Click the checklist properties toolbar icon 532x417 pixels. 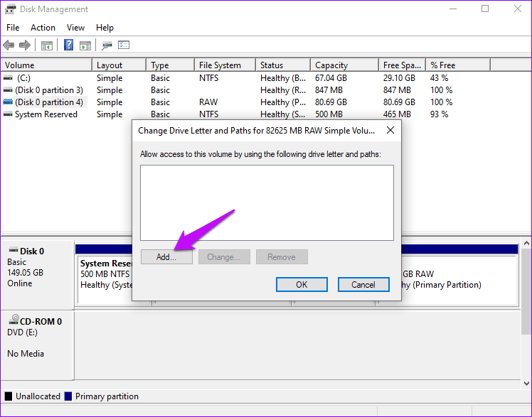pyautogui.click(x=124, y=45)
